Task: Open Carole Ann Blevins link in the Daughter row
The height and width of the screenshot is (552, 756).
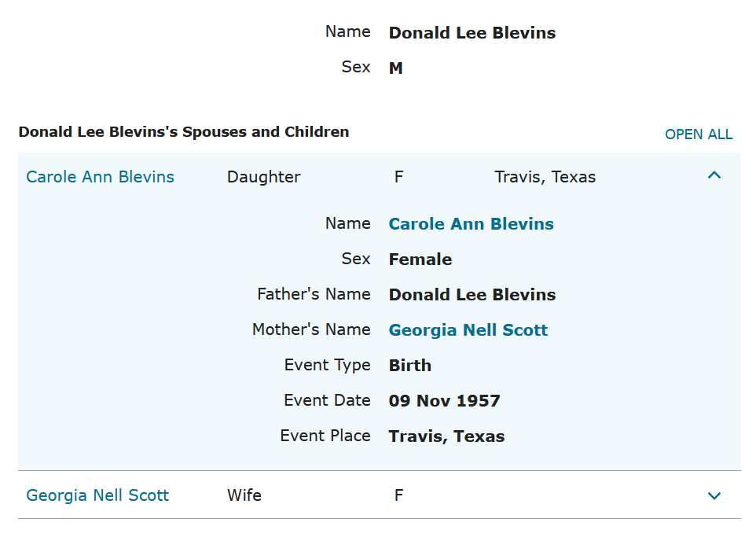Action: click(x=101, y=177)
